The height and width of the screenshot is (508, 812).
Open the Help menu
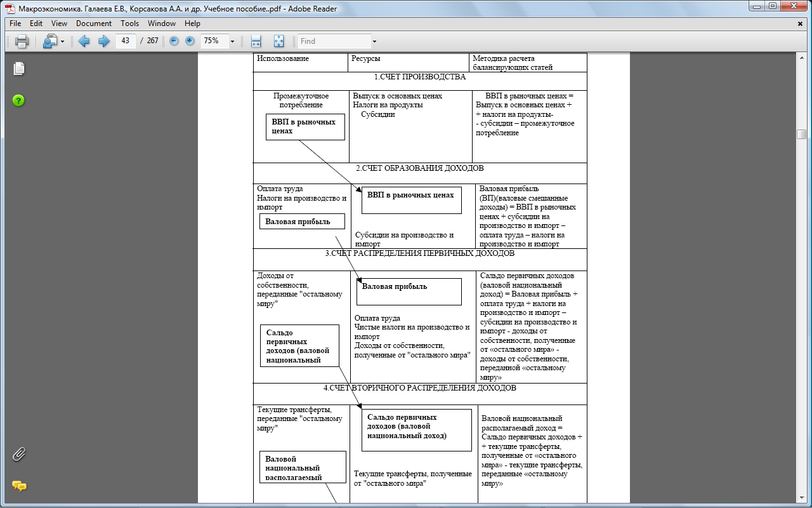(192, 23)
